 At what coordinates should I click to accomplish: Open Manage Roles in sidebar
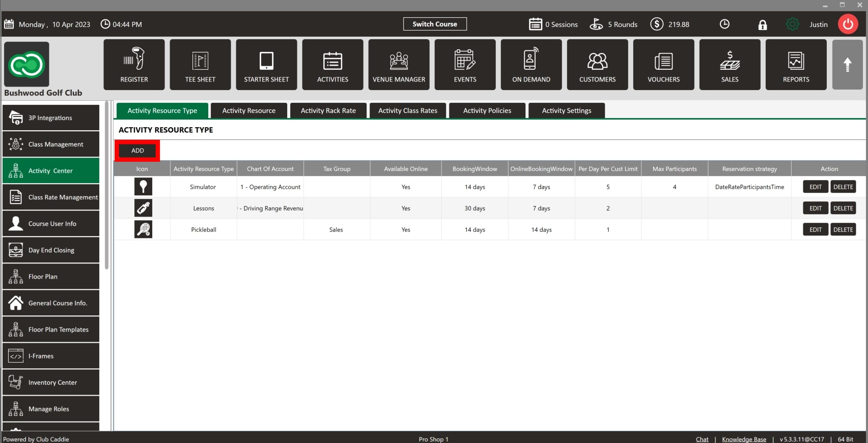[x=51, y=408]
